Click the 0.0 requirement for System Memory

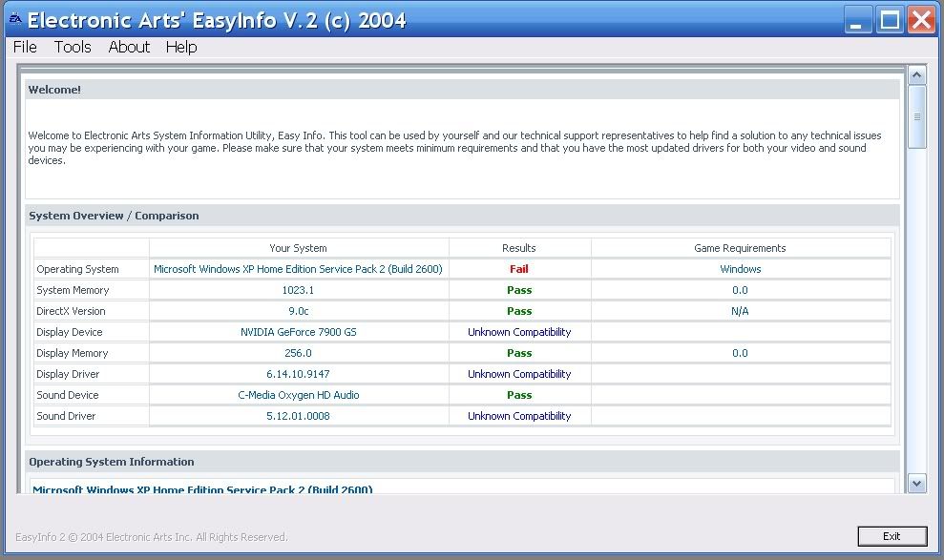click(740, 290)
